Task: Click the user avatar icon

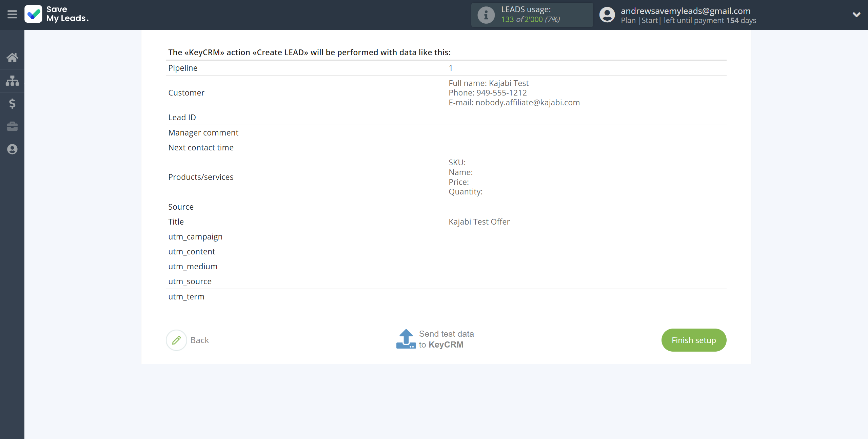Action: pos(607,15)
